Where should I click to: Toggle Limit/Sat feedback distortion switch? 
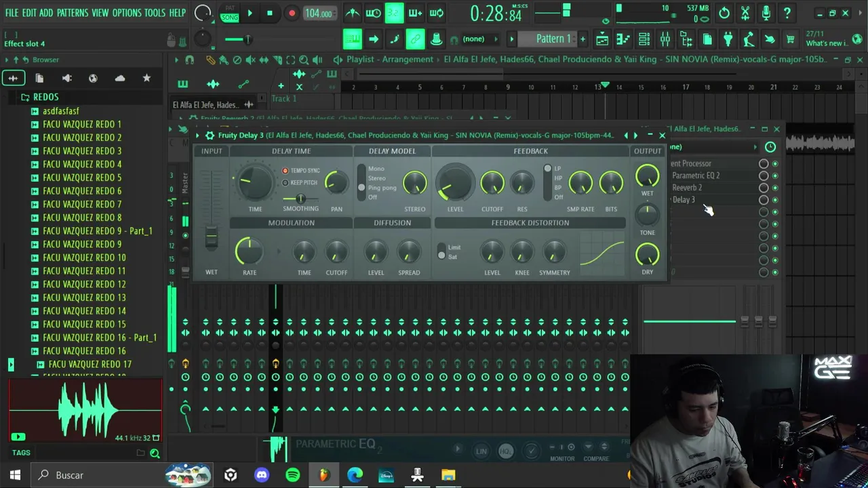click(x=441, y=251)
